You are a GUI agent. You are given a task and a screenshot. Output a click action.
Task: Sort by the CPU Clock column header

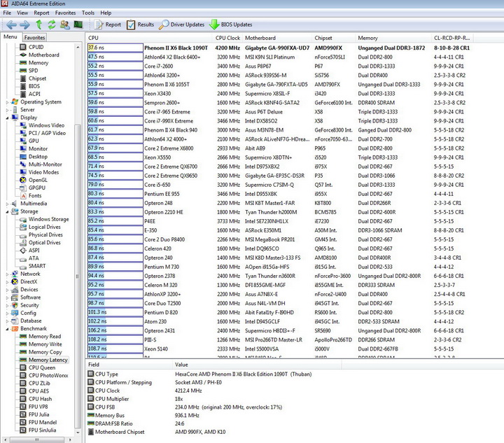click(x=227, y=38)
